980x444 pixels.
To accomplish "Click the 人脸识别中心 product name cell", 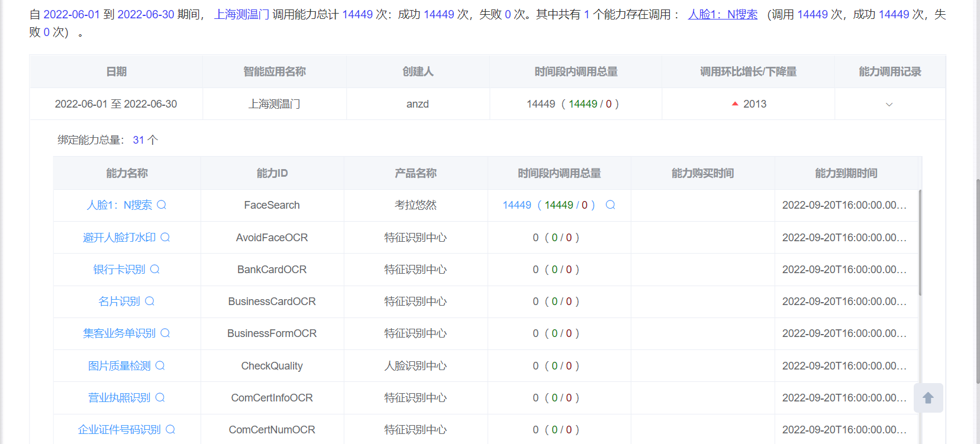I will point(415,365).
